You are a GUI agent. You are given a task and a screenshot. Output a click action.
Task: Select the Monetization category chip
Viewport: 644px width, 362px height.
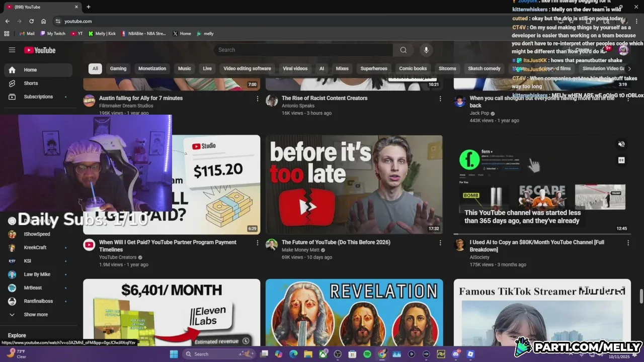pos(152,68)
